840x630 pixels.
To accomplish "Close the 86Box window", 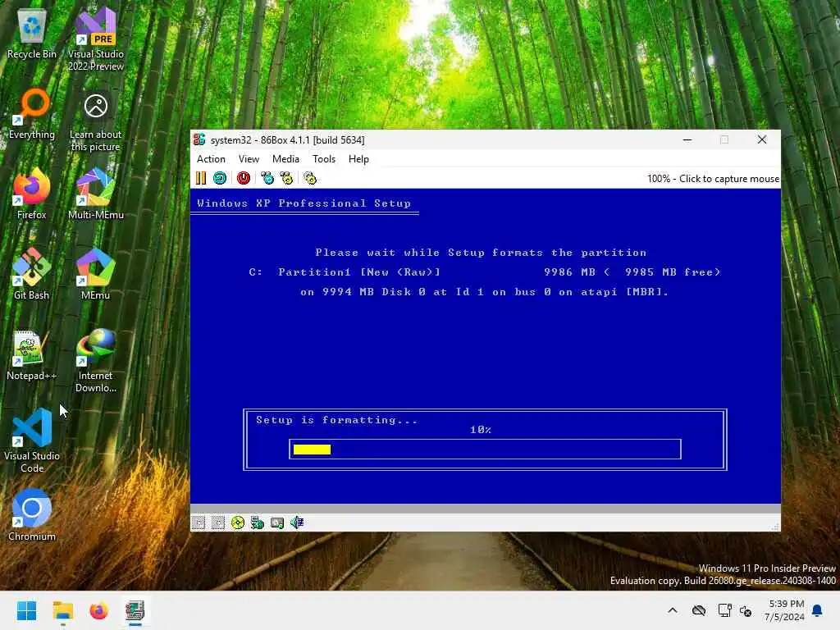I will [762, 139].
